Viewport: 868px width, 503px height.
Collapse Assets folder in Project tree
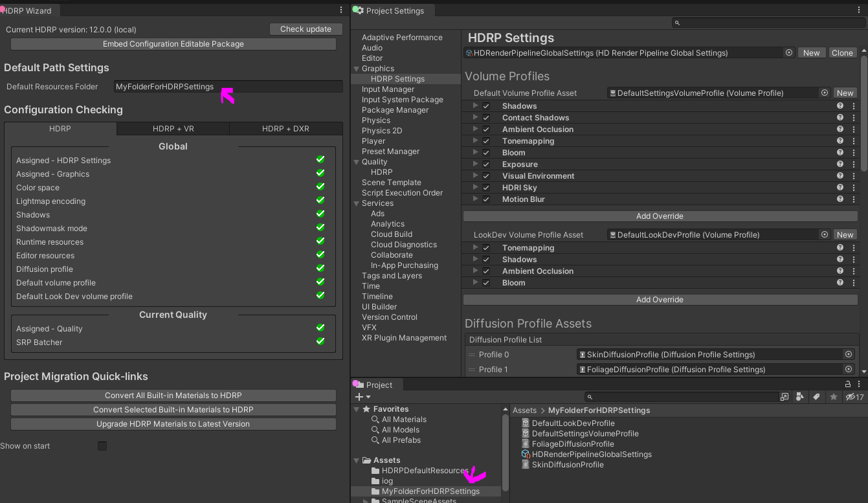point(356,460)
